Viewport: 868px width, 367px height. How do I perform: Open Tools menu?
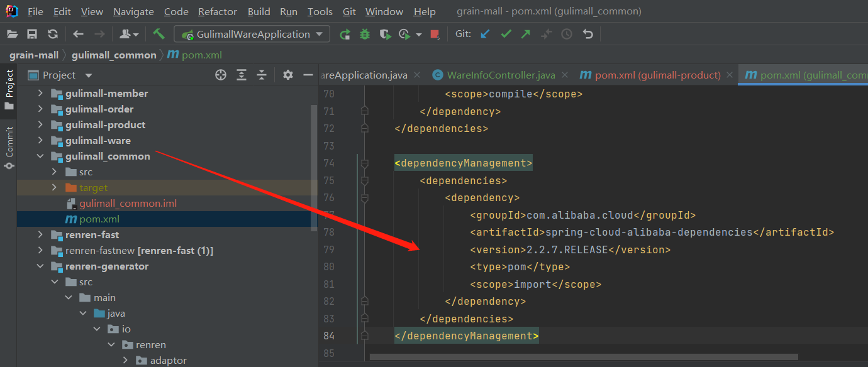[x=320, y=11]
